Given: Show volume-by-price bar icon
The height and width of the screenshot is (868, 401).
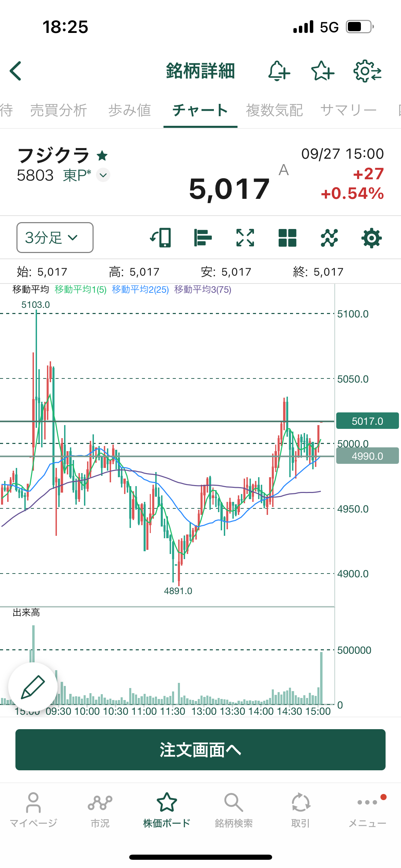Looking at the screenshot, I should [203, 238].
